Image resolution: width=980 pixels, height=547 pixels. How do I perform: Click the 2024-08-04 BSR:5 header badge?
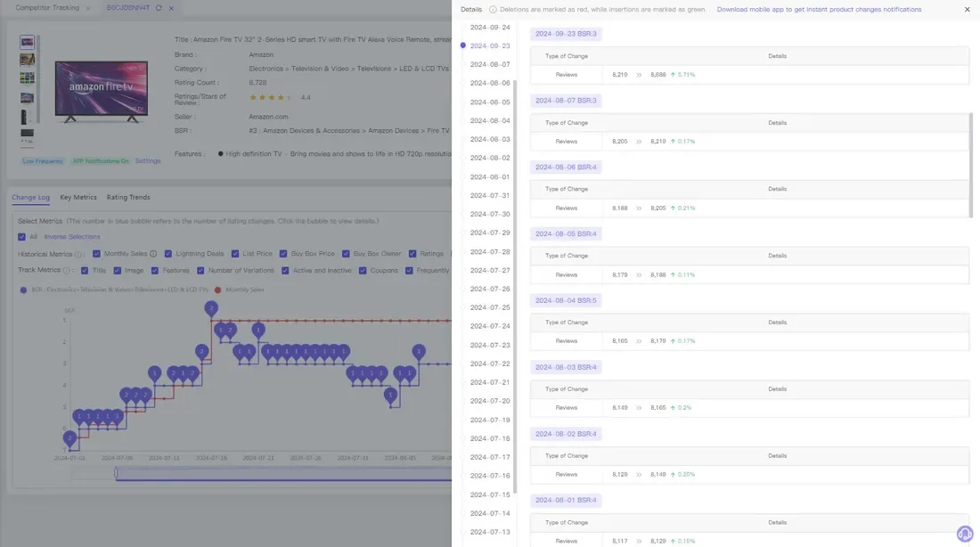[x=566, y=301]
